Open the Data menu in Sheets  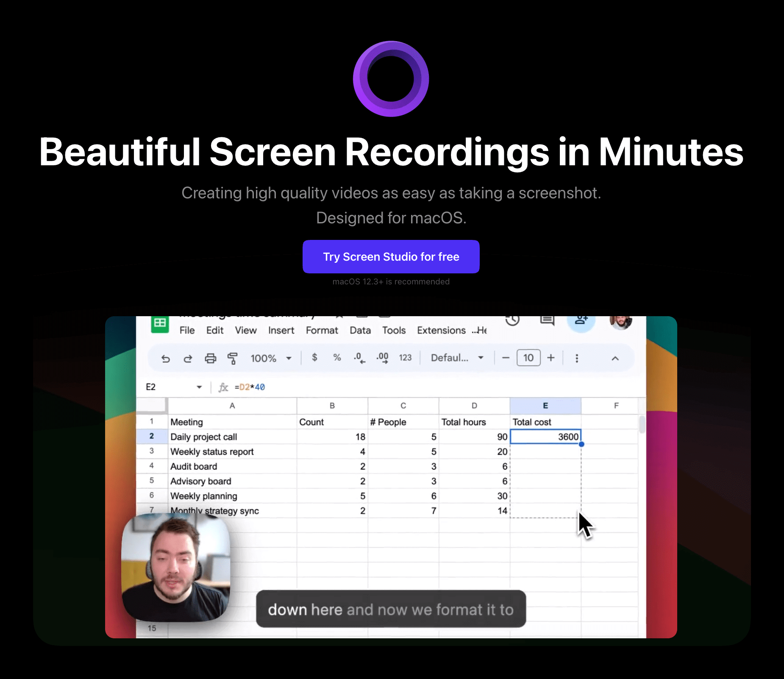360,330
